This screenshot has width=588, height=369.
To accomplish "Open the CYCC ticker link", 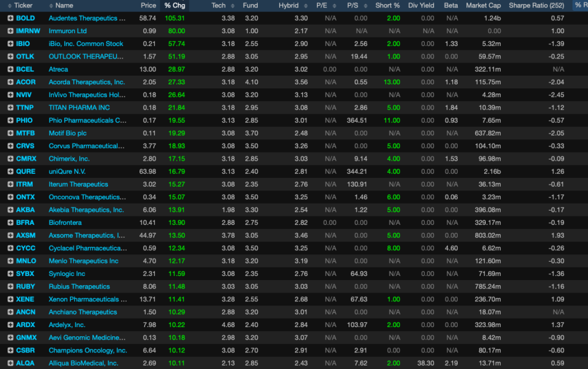I will pos(25,248).
